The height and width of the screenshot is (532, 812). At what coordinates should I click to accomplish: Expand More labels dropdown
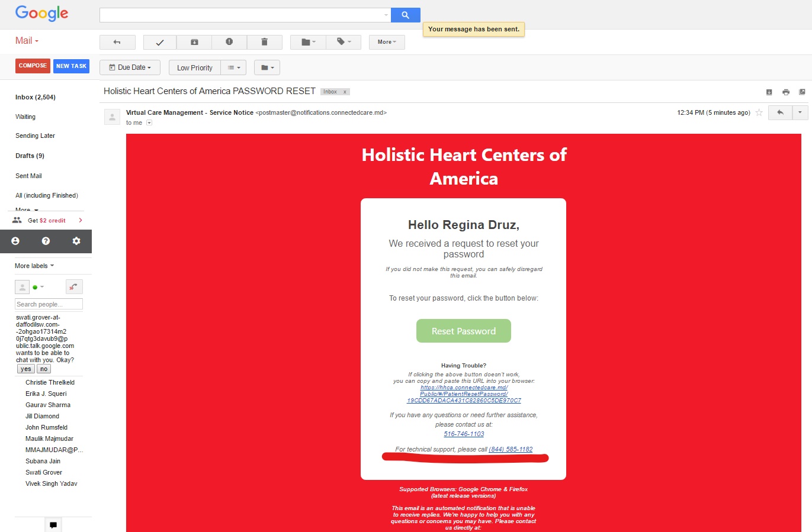click(x=34, y=266)
